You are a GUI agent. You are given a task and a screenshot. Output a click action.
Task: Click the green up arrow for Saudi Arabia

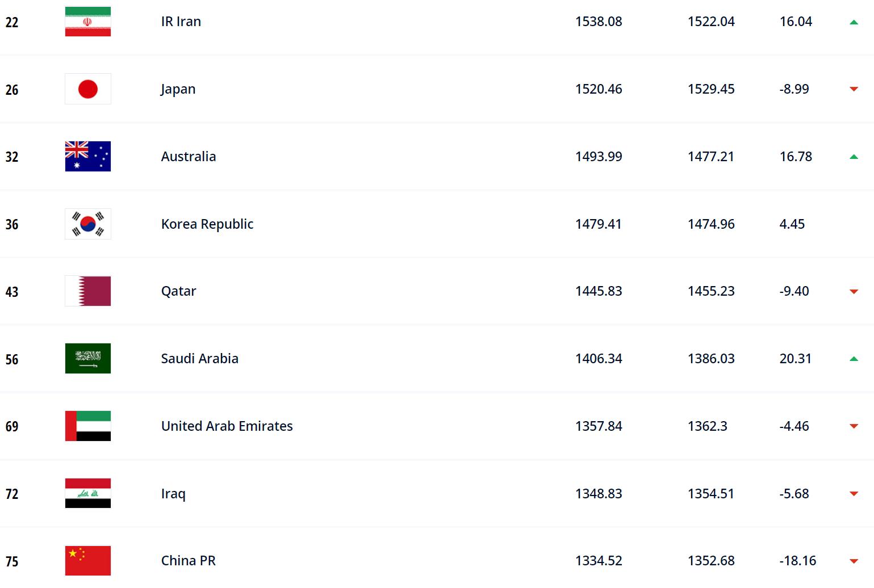pyautogui.click(x=854, y=359)
